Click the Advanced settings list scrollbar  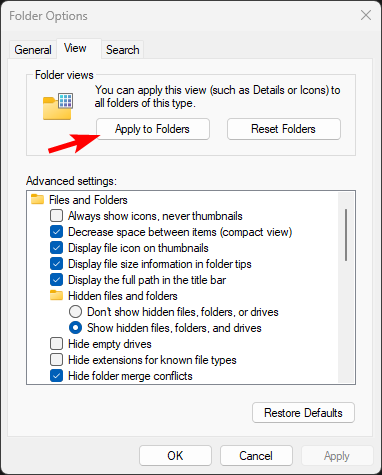[x=346, y=235]
